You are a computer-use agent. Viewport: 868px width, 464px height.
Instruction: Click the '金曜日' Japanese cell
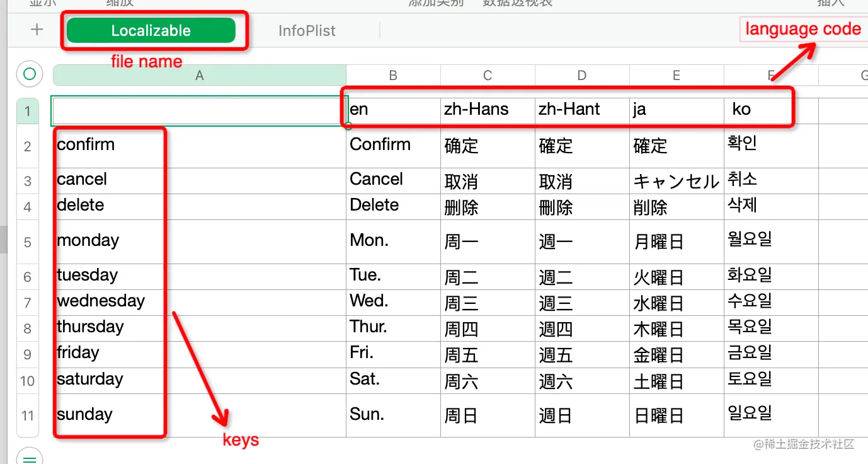click(677, 354)
